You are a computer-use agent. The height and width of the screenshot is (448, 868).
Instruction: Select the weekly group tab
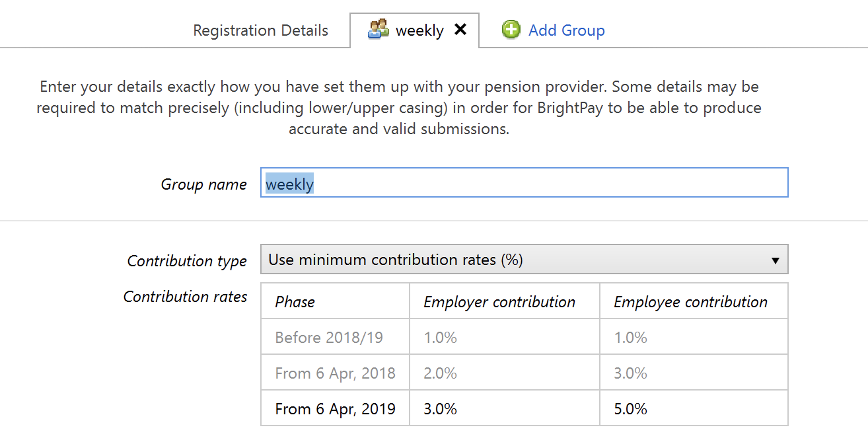414,30
